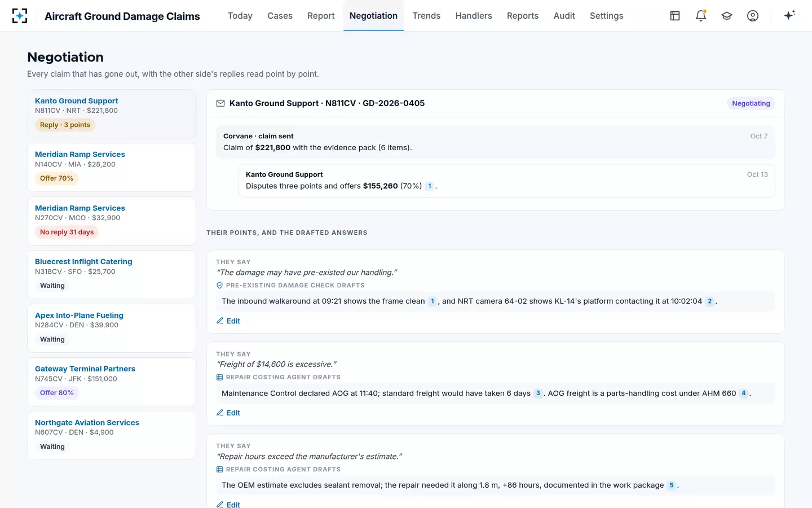Screen dimensions: 812x508
Task: Click the app logo icon
Action: click(20, 16)
